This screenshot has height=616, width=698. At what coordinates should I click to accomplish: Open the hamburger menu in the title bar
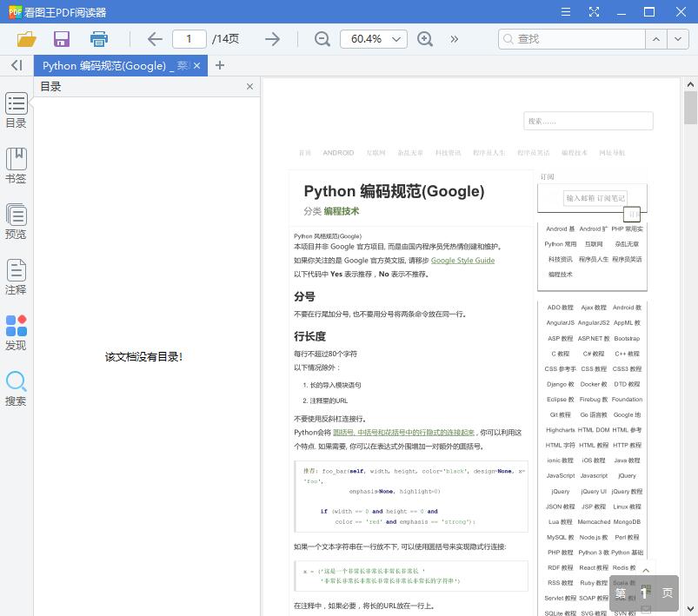click(566, 12)
